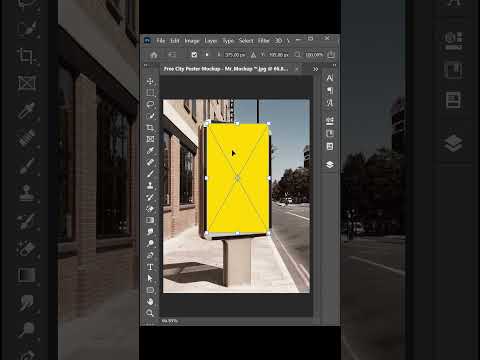Select the Frame tool
Viewport: 480px width, 360px height.
(x=150, y=139)
